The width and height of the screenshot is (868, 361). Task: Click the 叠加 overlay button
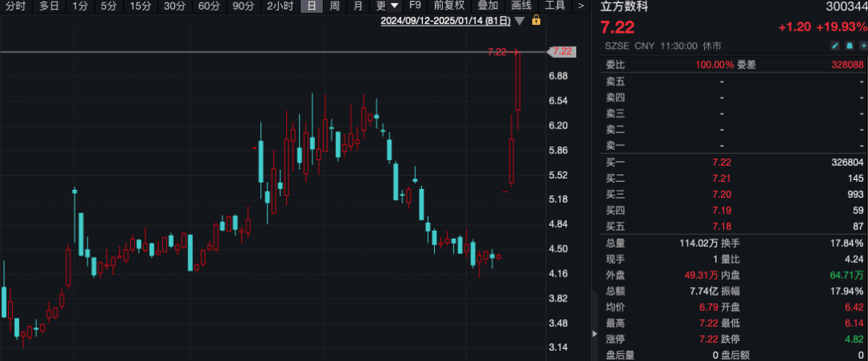488,6
